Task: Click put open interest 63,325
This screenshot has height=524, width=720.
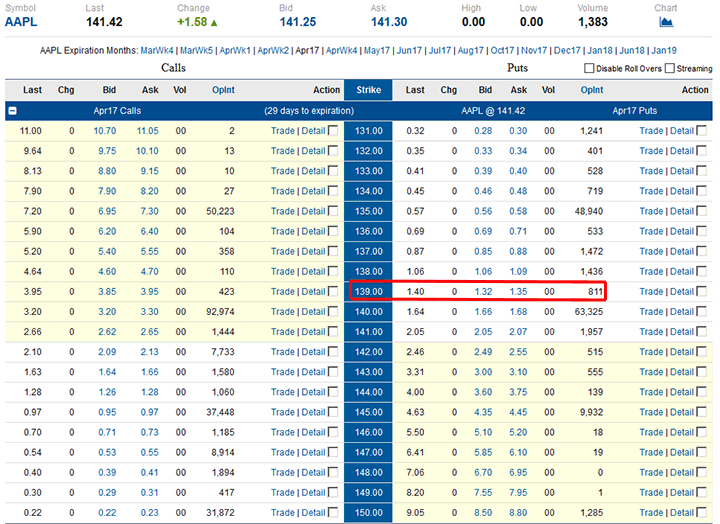Action: 589,311
